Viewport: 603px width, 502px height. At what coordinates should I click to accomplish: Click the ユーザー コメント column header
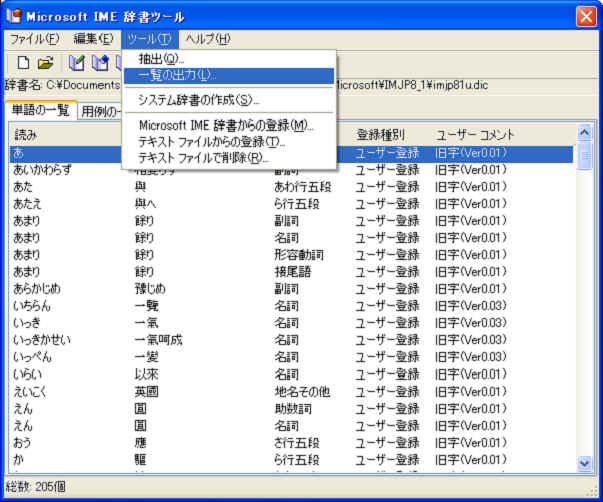475,134
